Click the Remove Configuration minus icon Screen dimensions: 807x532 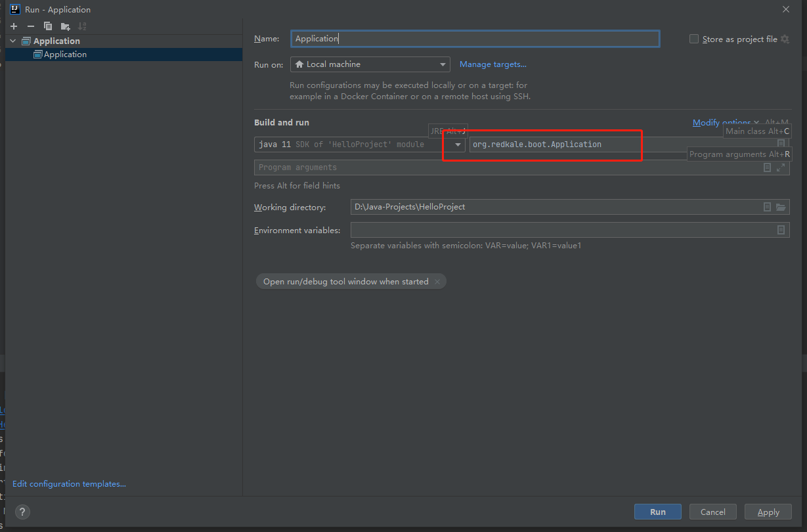coord(30,26)
